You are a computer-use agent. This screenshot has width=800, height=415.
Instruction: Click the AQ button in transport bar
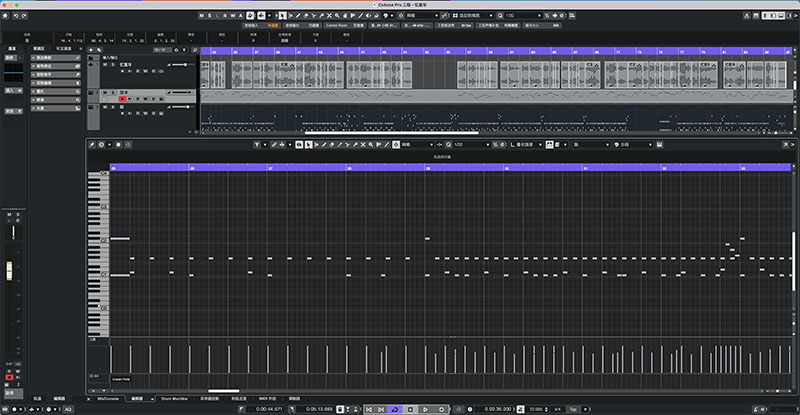[x=67, y=409]
